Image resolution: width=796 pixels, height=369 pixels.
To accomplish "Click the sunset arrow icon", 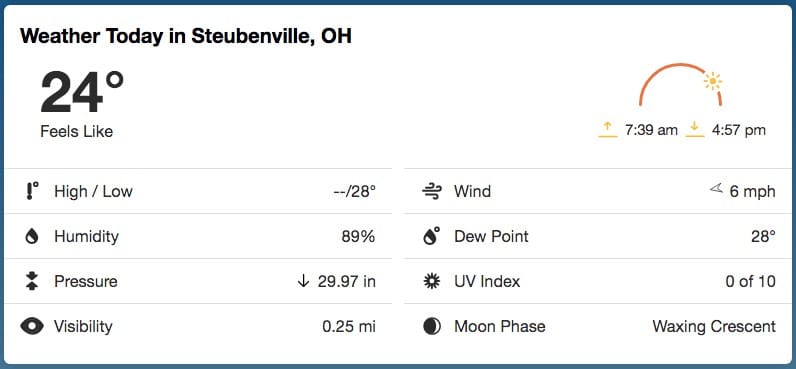I will point(695,130).
